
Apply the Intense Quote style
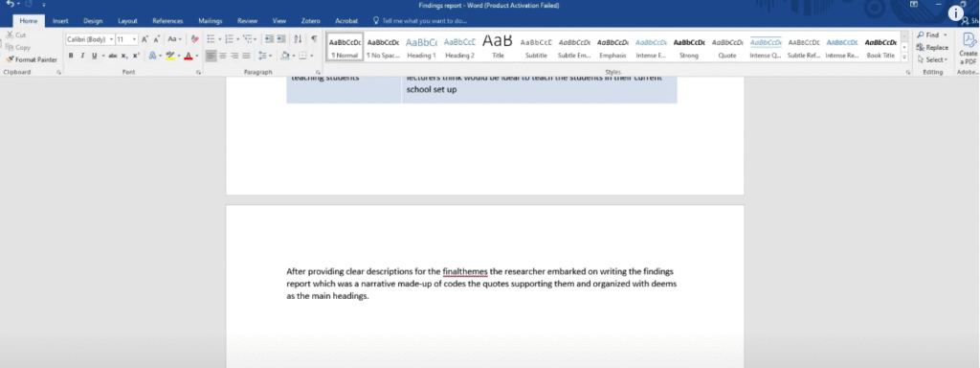point(766,47)
